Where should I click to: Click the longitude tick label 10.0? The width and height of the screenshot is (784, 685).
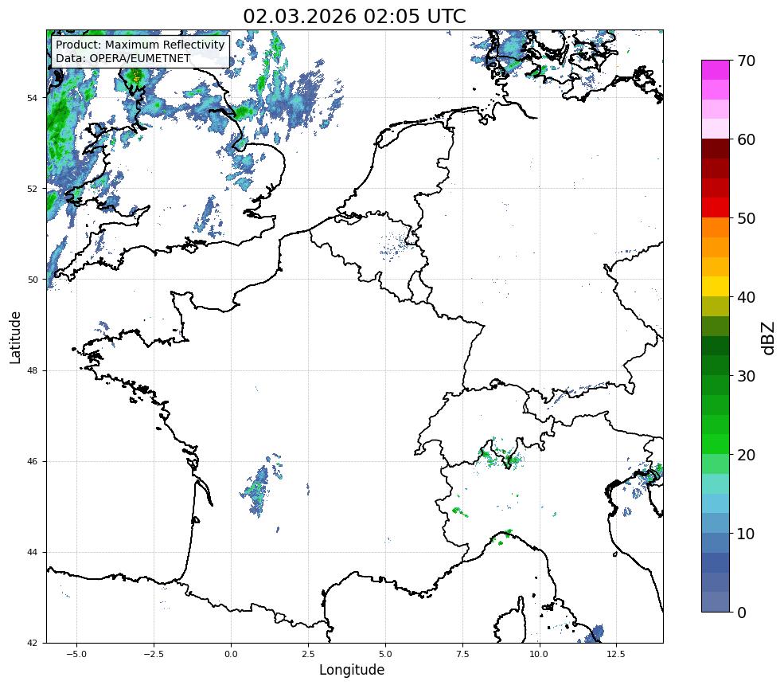click(x=539, y=654)
